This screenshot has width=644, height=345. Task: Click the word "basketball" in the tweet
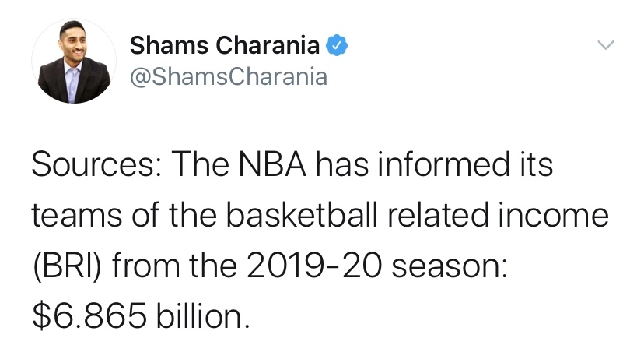[302, 215]
